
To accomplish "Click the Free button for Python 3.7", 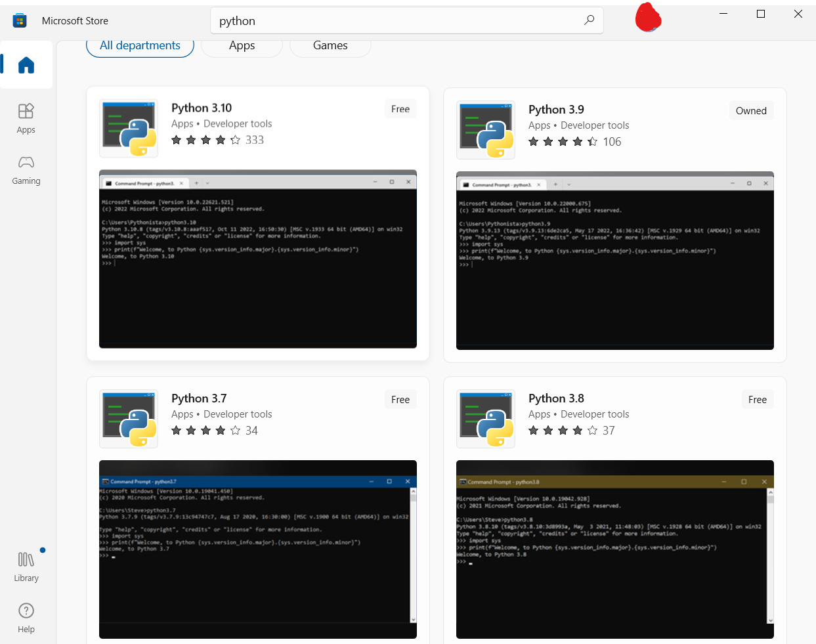I will click(400, 399).
